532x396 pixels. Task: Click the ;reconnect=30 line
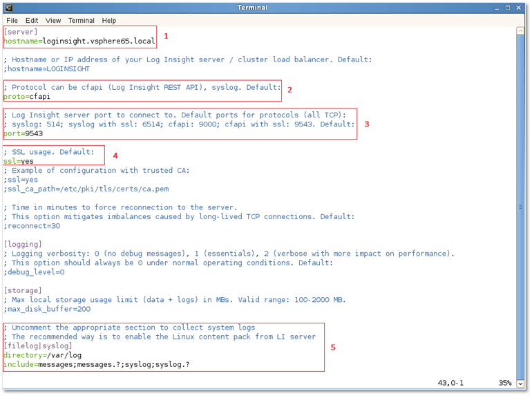click(x=32, y=226)
